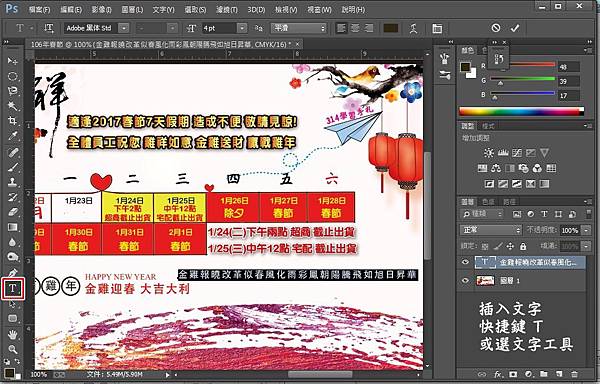Add a Color Balance adjustment
Viewport: 600px width, 384px height.
point(496,168)
